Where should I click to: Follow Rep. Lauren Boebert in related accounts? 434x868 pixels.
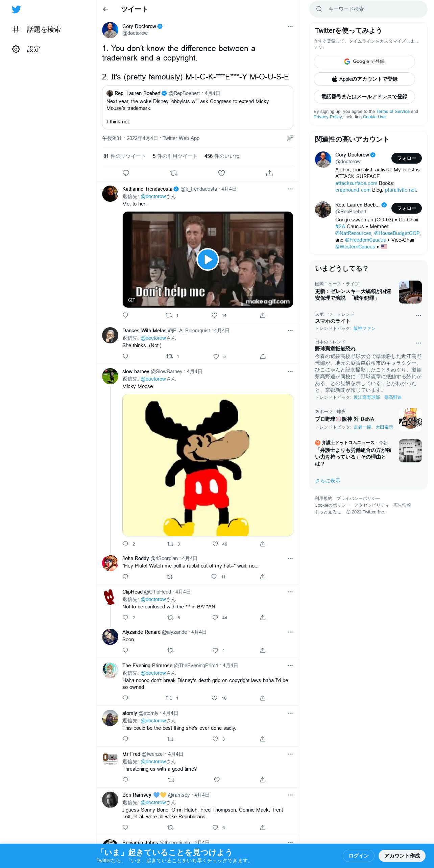pos(406,208)
